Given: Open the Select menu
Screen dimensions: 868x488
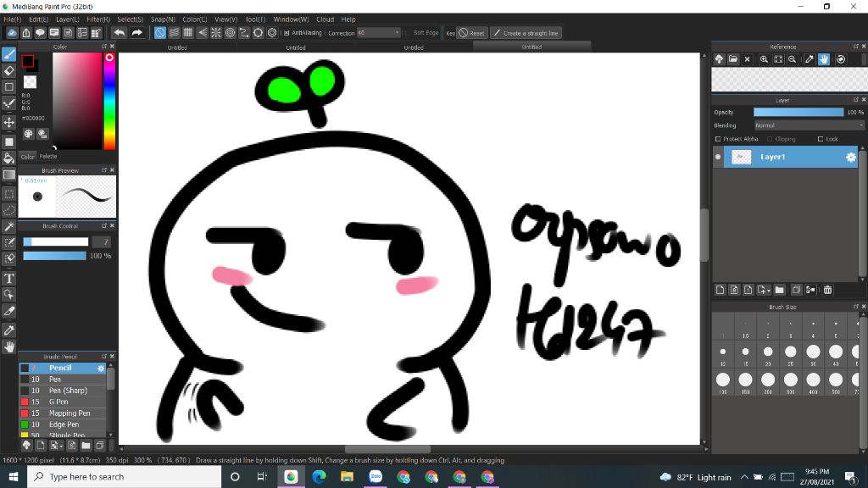Looking at the screenshot, I should [130, 19].
